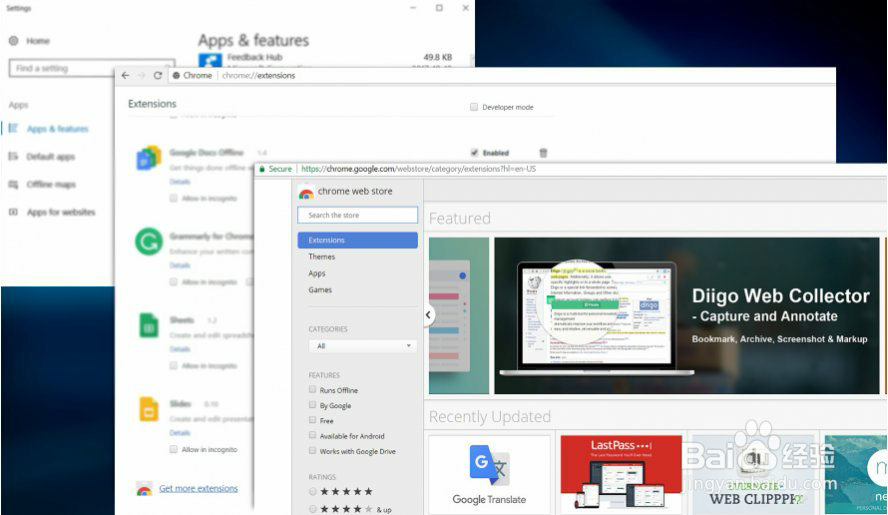
Task: Select the five-star rating filter
Action: 313,491
